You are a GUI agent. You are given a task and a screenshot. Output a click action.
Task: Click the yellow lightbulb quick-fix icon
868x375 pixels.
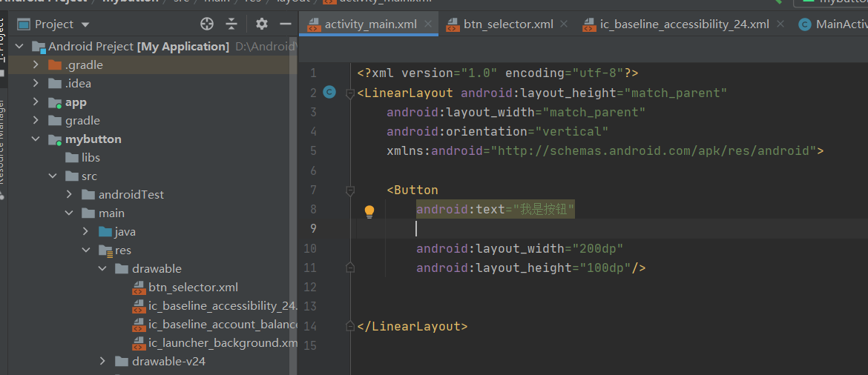coord(369,211)
